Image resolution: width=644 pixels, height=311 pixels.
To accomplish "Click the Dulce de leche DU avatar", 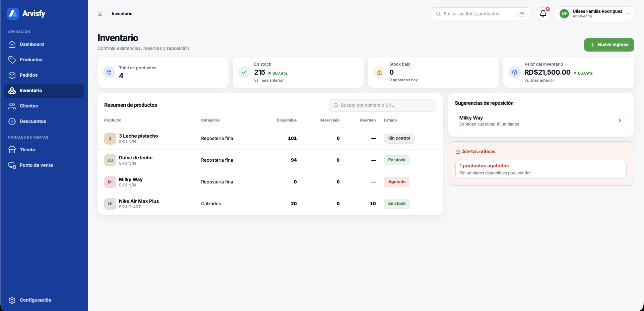I will [110, 160].
